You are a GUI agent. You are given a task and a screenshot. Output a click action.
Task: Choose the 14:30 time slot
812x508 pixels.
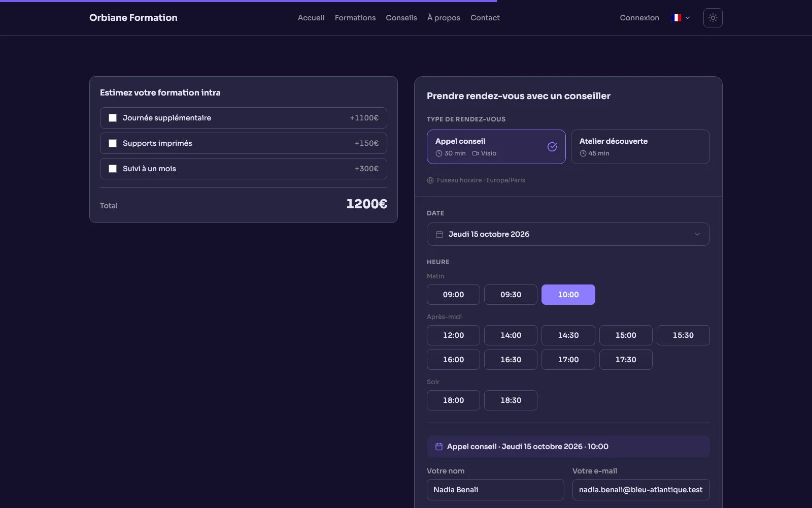[568, 335]
